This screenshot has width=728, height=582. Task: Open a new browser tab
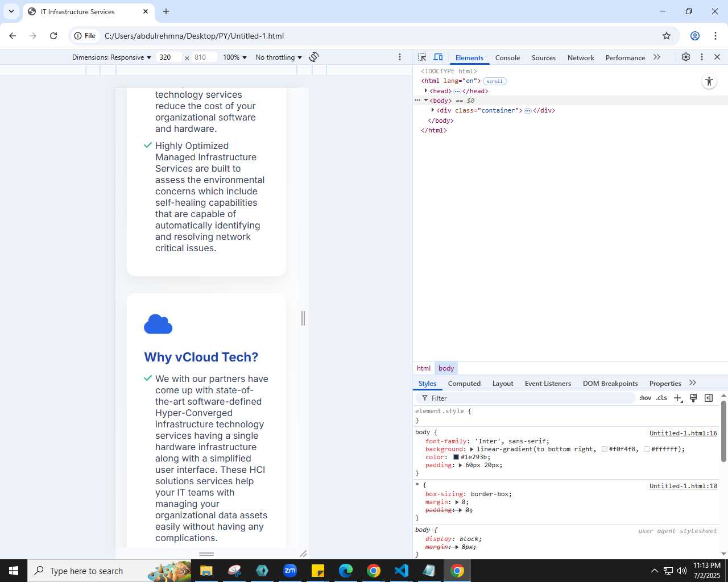click(x=166, y=11)
